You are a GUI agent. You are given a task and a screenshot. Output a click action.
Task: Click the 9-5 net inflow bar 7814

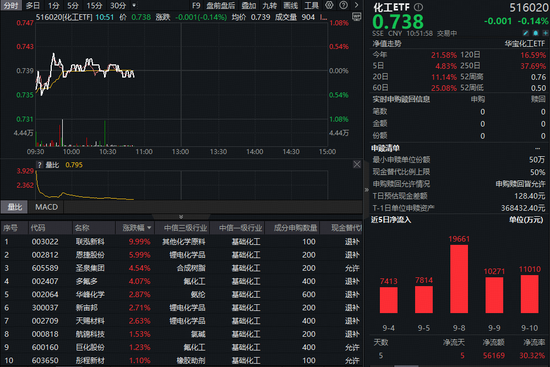click(424, 300)
